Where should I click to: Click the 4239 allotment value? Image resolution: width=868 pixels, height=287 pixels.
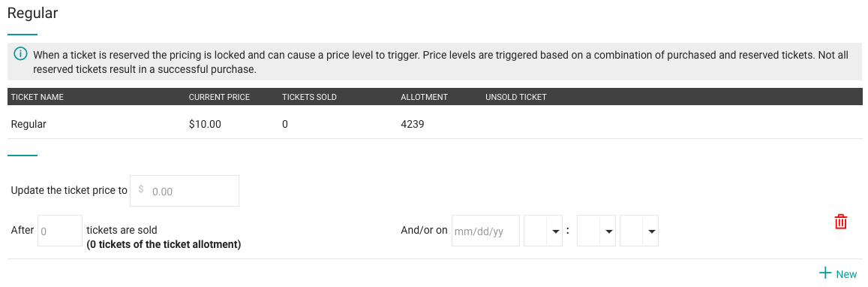click(x=413, y=125)
